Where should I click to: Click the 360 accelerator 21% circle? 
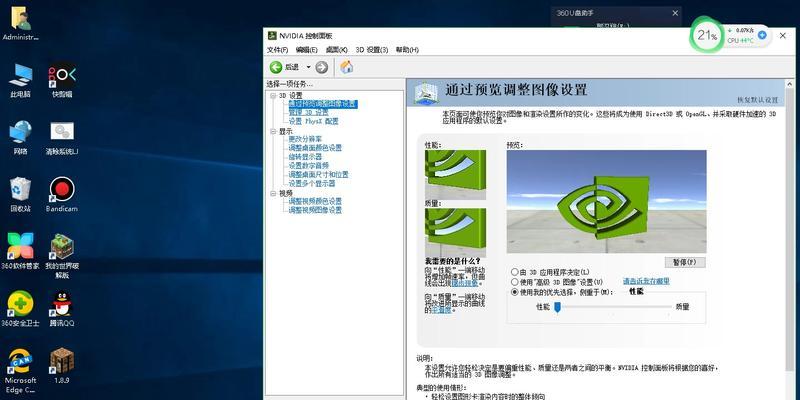(707, 35)
